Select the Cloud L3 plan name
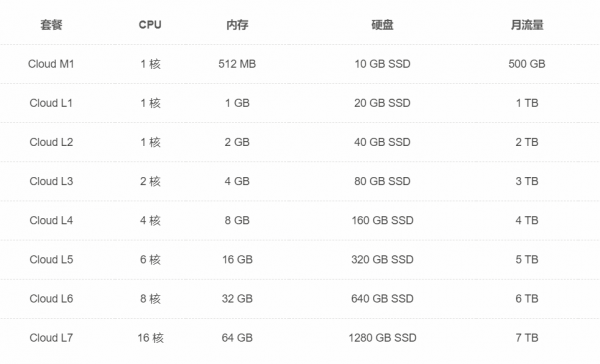Screen dimensions: 600x364 tap(51, 181)
